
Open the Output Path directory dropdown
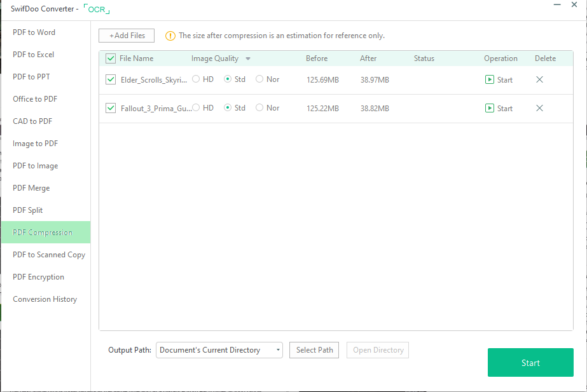coord(219,350)
